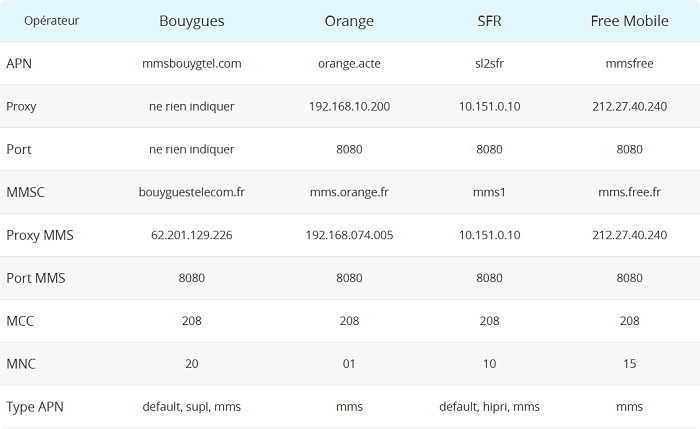Click the SFR column header
Image resolution: width=700 pixels, height=429 pixels.
[489, 21]
